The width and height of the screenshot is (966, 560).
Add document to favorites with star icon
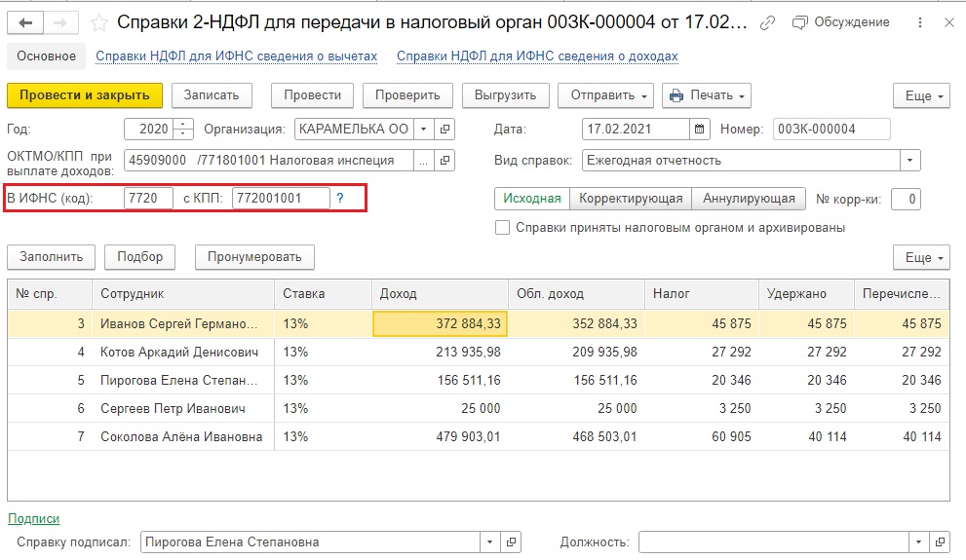[98, 23]
